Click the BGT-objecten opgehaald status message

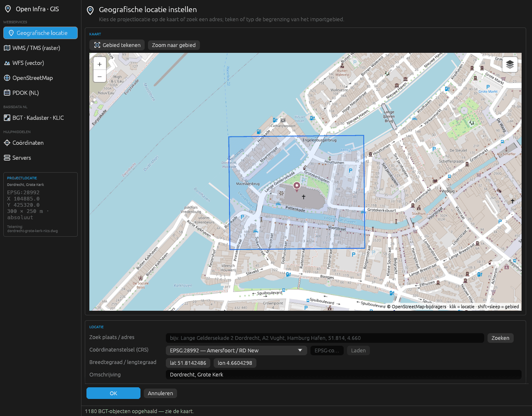(x=139, y=411)
